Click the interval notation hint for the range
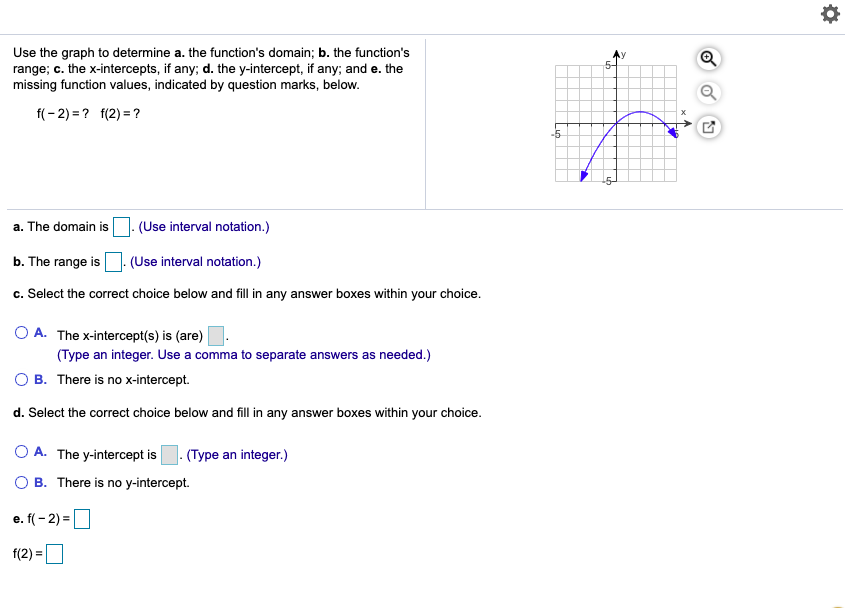Image resolution: width=845 pixels, height=608 pixels. click(x=195, y=261)
